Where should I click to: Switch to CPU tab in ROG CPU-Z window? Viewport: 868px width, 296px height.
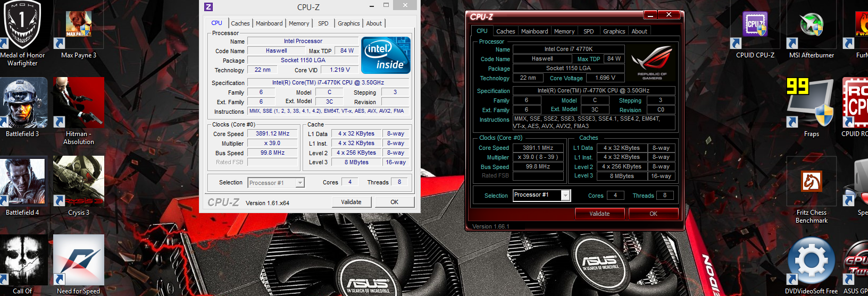(482, 31)
